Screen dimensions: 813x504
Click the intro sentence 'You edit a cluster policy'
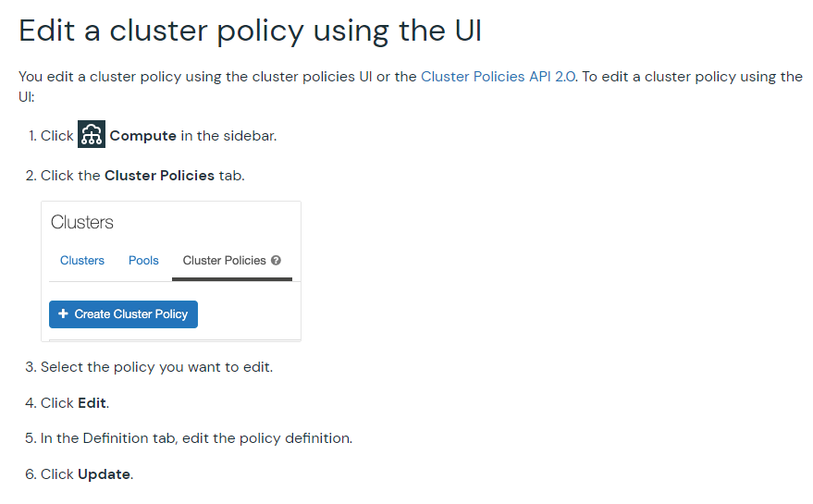(x=120, y=77)
